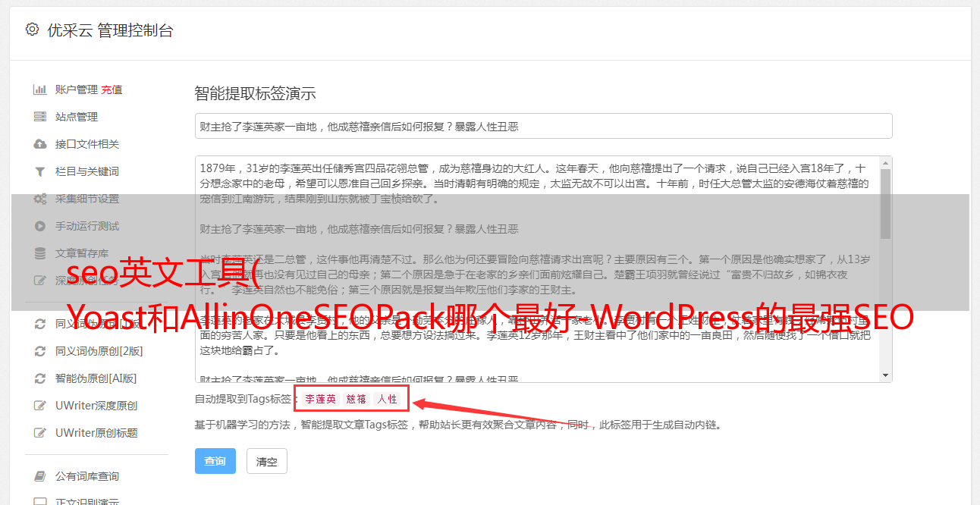Select 手动运行测试 menu item

pyautogui.click(x=87, y=226)
